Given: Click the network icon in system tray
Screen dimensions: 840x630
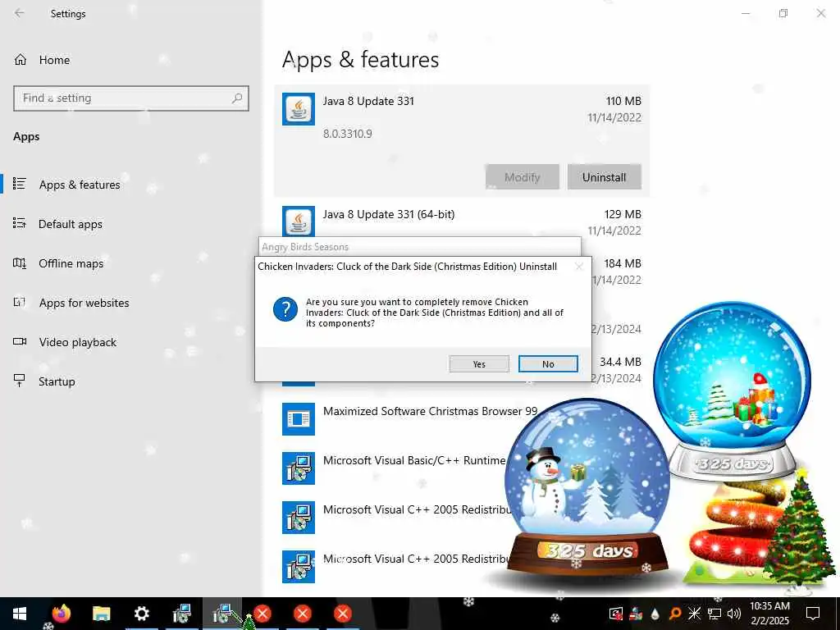Looking at the screenshot, I should coord(714,614).
